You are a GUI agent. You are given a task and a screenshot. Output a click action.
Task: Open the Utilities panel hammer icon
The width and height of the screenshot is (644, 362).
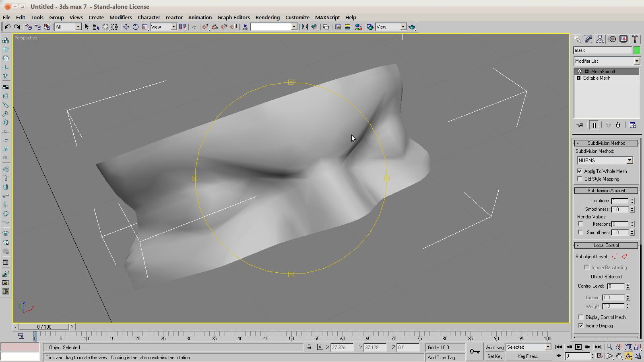tap(635, 39)
